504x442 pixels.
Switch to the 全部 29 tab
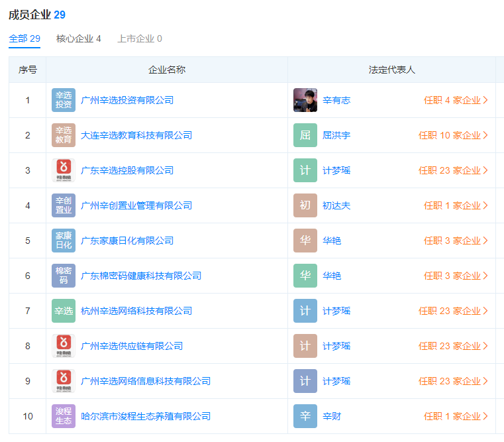[25, 38]
